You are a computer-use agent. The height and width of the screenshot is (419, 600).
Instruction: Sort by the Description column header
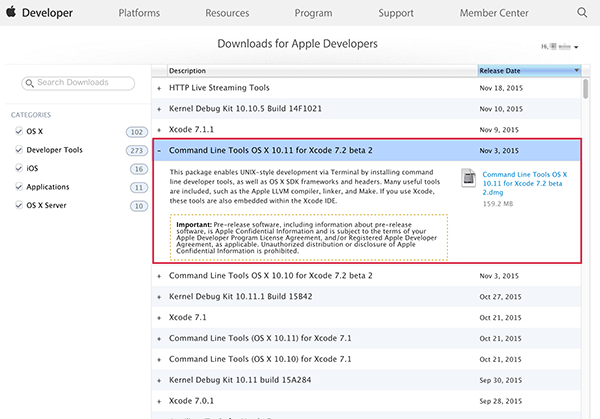[322, 71]
